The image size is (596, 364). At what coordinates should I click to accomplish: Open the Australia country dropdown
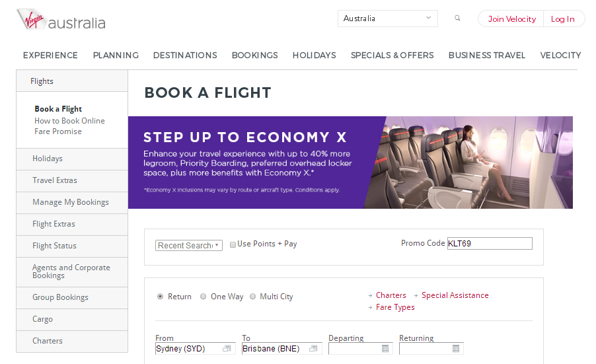(x=387, y=18)
